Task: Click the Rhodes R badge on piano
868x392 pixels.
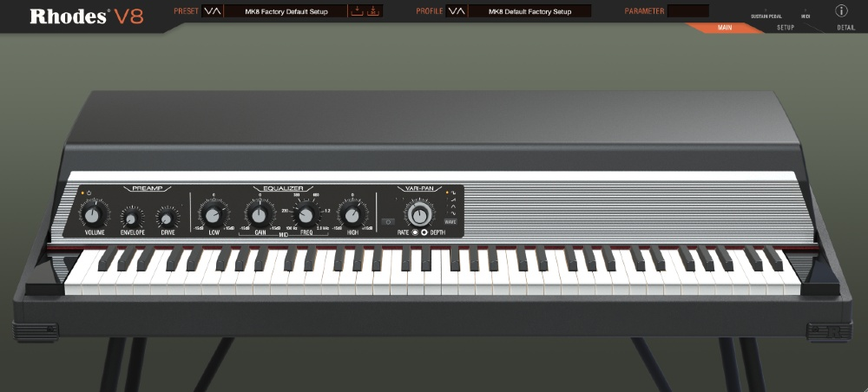Action: (833, 332)
